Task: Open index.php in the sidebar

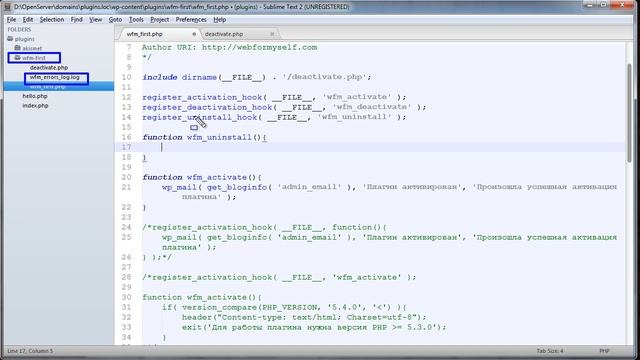Action: click(x=36, y=105)
